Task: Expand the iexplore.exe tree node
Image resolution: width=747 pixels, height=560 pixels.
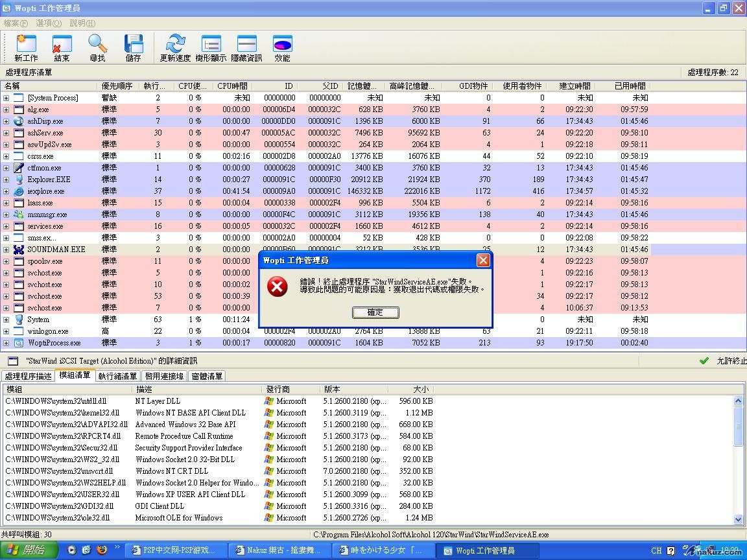Action: (x=6, y=191)
